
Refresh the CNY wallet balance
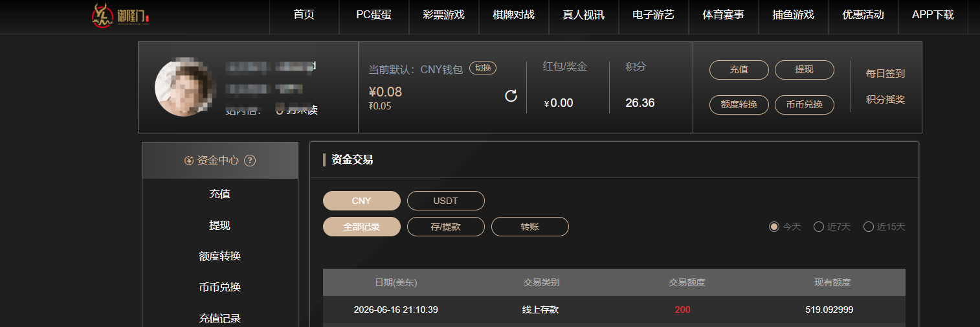[x=511, y=96]
